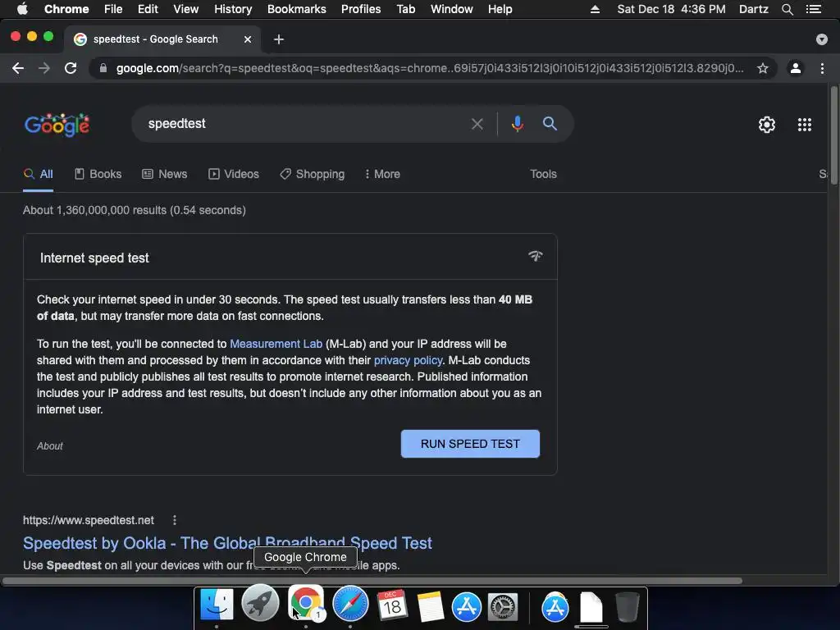Go back to the previous page

[18, 68]
